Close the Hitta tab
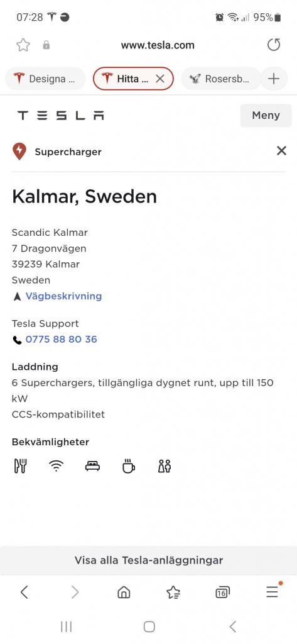The width and height of the screenshot is (297, 644). [160, 79]
